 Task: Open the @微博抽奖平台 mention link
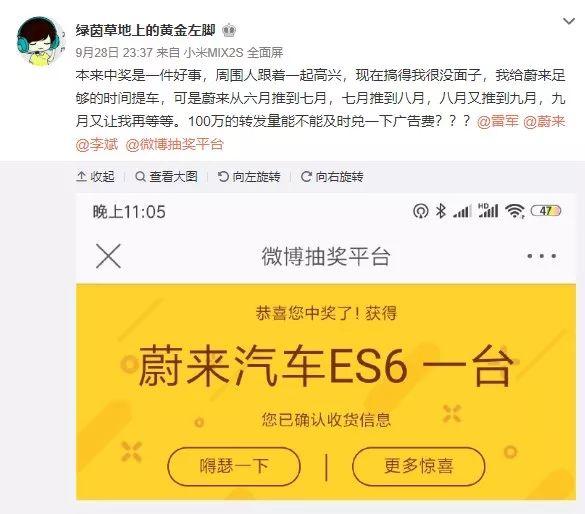click(x=175, y=144)
